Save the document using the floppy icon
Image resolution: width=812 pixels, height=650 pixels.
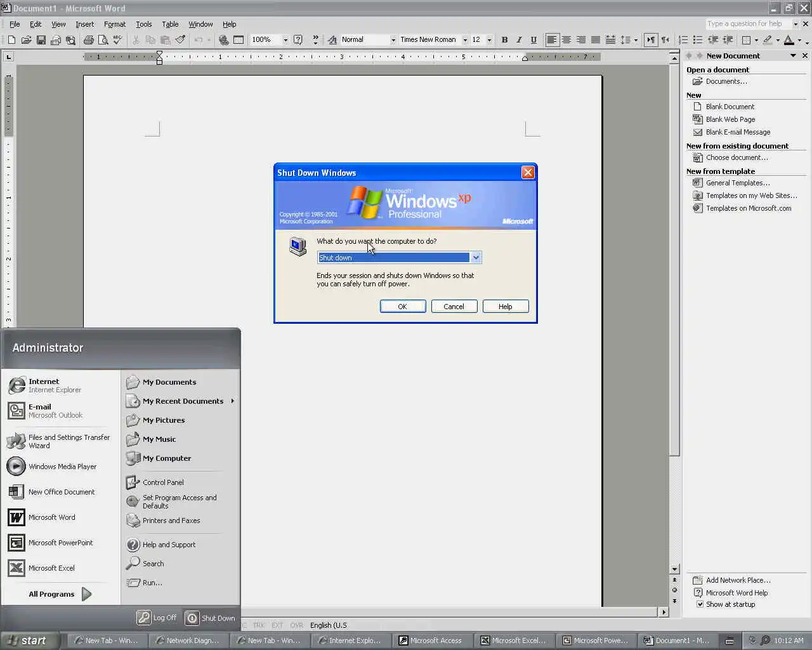41,39
